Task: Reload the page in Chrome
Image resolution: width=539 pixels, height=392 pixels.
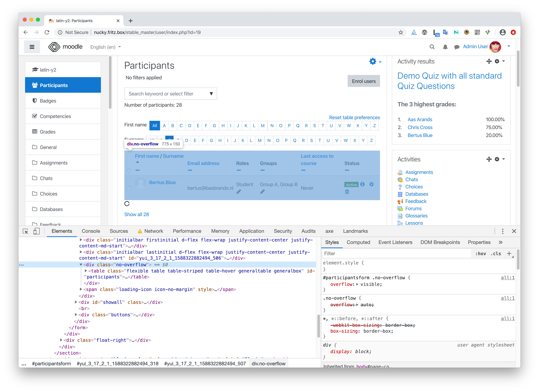Action: click(47, 32)
